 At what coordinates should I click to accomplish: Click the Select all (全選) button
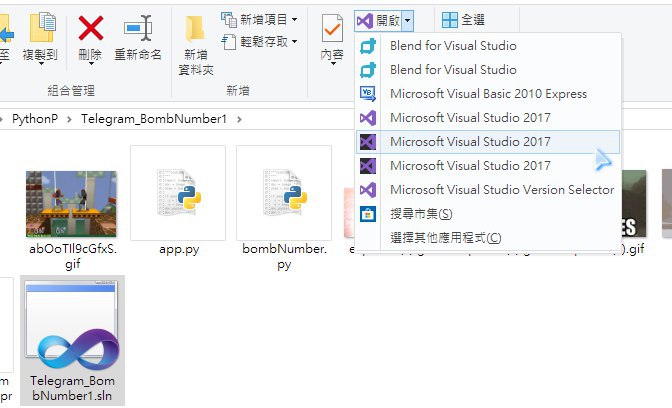463,20
